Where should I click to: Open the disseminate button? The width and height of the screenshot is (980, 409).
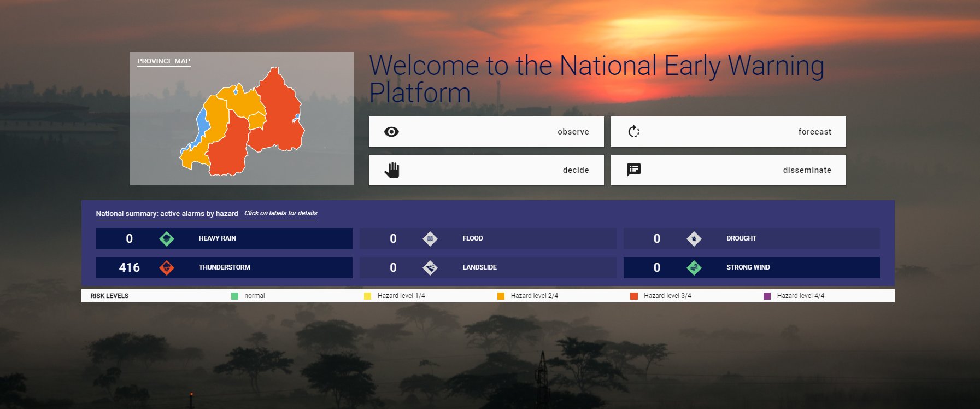pos(728,170)
